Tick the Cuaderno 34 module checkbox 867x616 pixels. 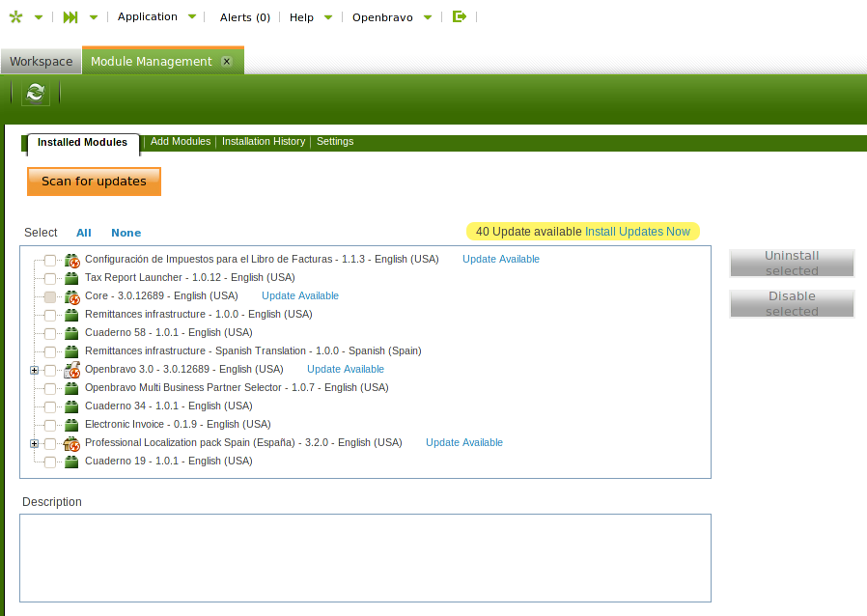point(50,406)
